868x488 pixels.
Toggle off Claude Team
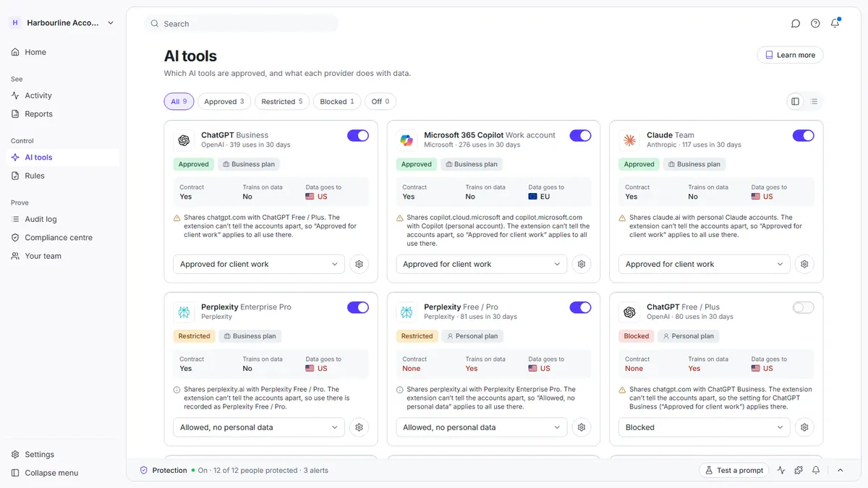(803, 135)
